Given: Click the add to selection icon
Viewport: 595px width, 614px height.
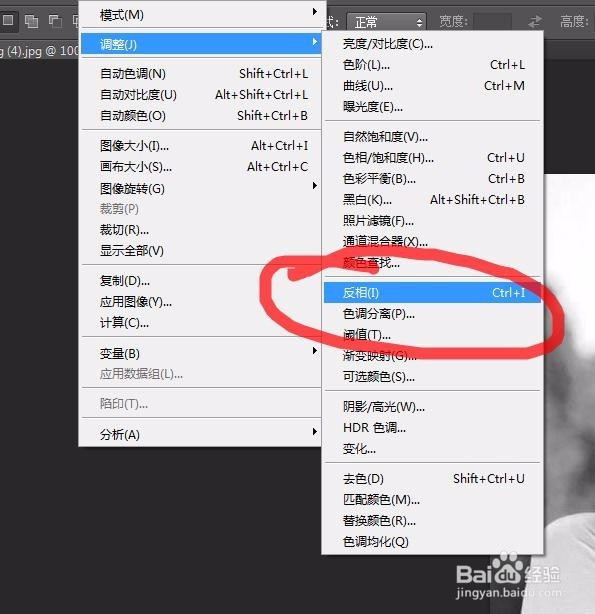Looking at the screenshot, I should pos(31,21).
